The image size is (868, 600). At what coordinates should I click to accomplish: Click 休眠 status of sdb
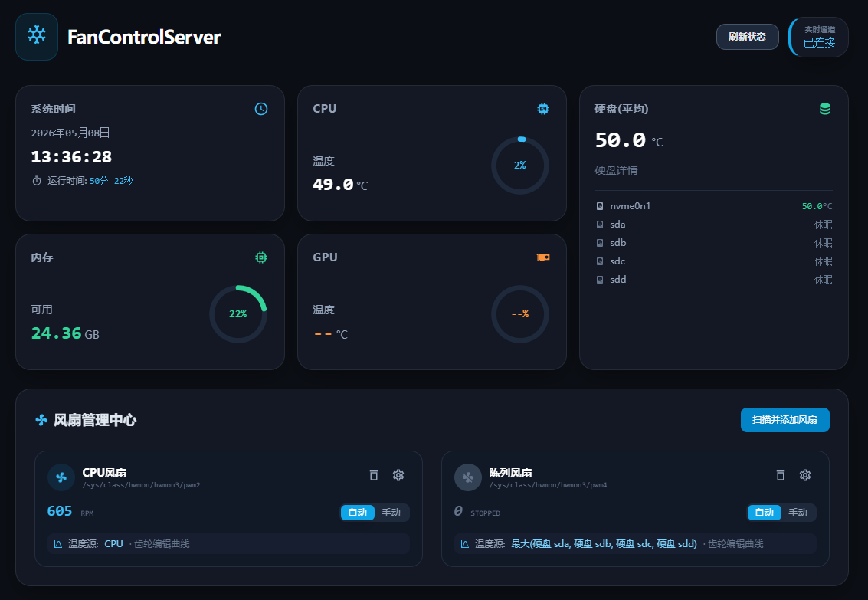tap(823, 243)
